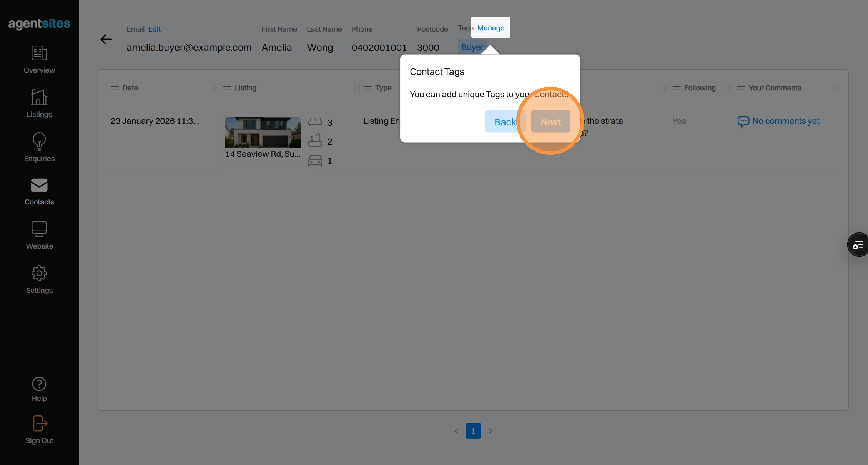The width and height of the screenshot is (868, 465).
Task: Expand the Date column chevron
Action: click(x=215, y=88)
